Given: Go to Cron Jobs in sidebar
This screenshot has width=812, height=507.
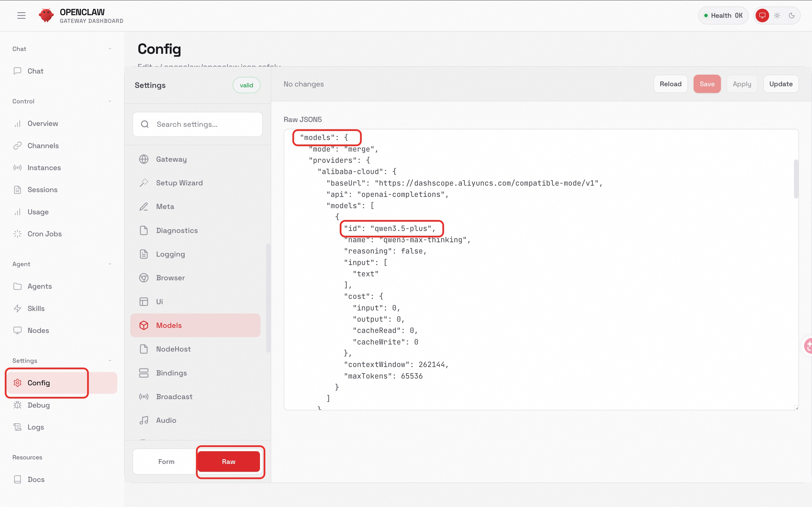Looking at the screenshot, I should pos(44,234).
